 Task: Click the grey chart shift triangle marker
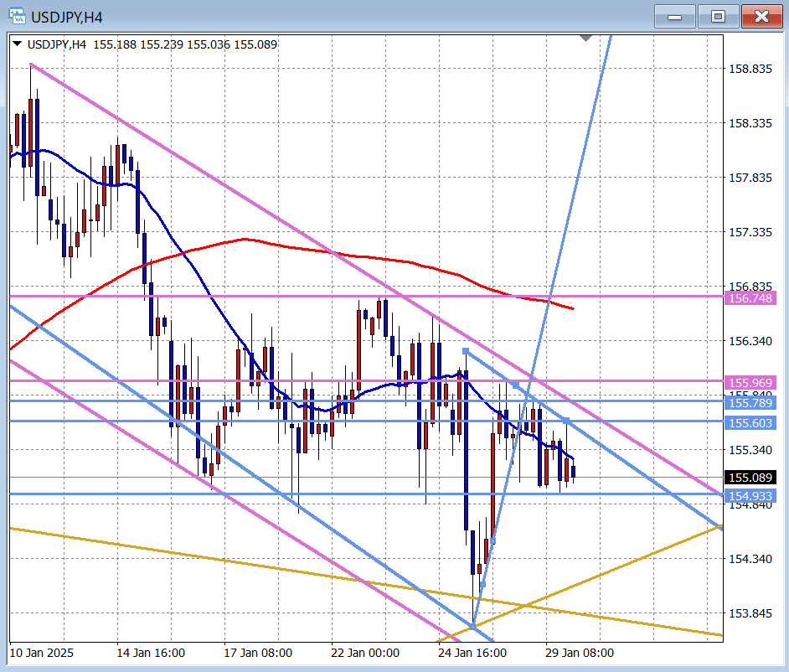pyautogui.click(x=586, y=38)
